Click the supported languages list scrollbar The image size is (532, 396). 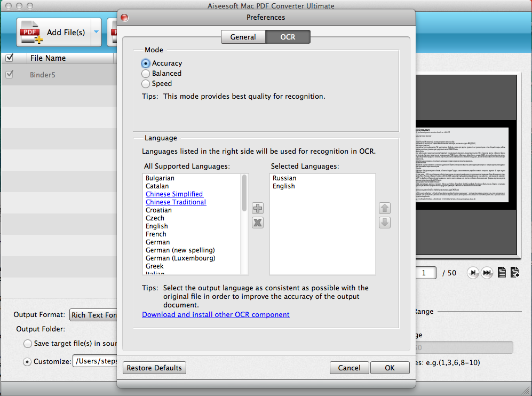coord(244,193)
